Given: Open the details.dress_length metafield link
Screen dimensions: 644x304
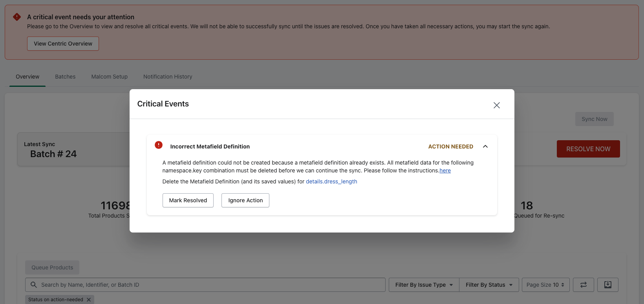Looking at the screenshot, I should click(x=331, y=181).
